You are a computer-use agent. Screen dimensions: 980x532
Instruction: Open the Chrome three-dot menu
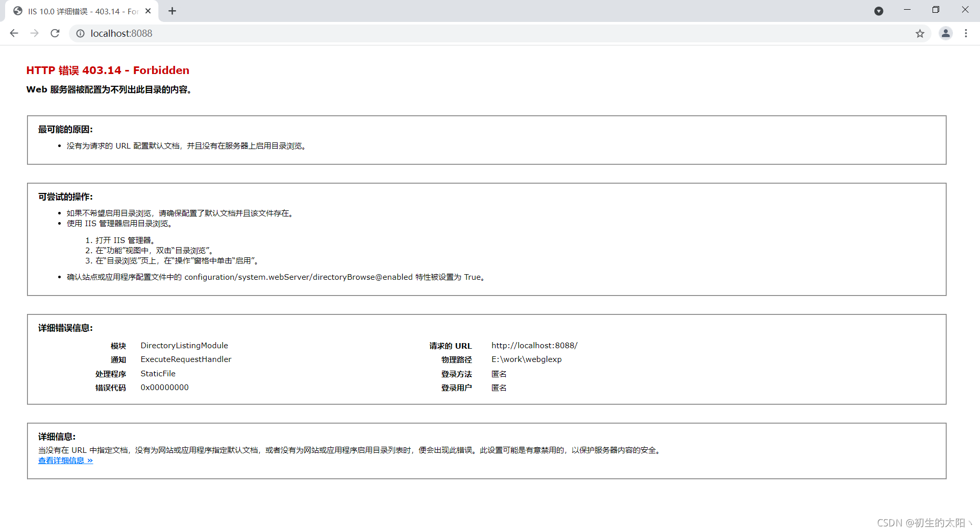(966, 33)
